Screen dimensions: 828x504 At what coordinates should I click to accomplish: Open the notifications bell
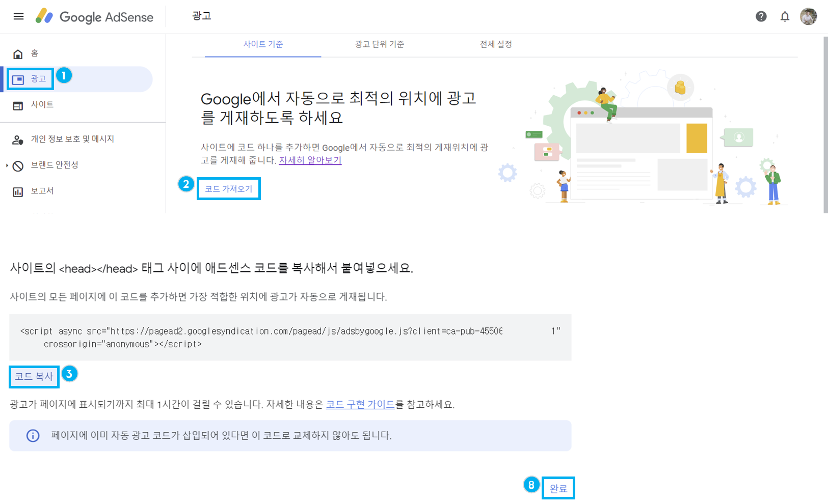click(x=785, y=16)
